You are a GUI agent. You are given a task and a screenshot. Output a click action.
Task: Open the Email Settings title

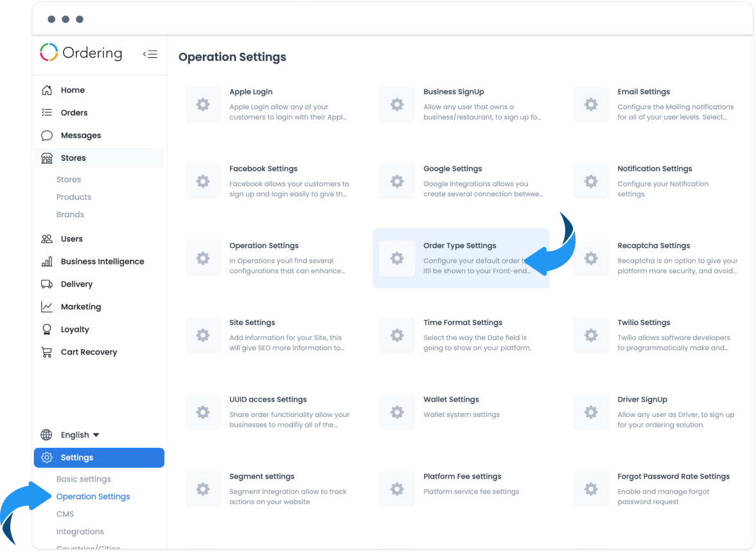pyautogui.click(x=644, y=92)
